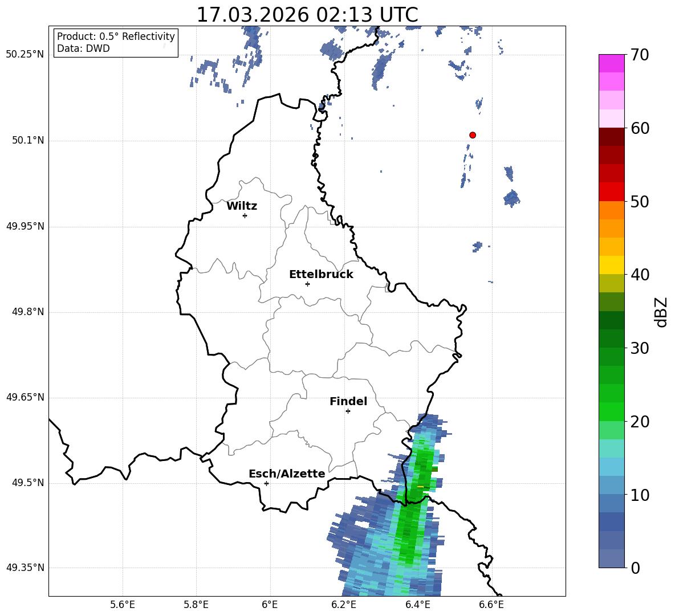The image size is (675, 616).
Task: Click the Findel city label
Action: pyautogui.click(x=348, y=401)
